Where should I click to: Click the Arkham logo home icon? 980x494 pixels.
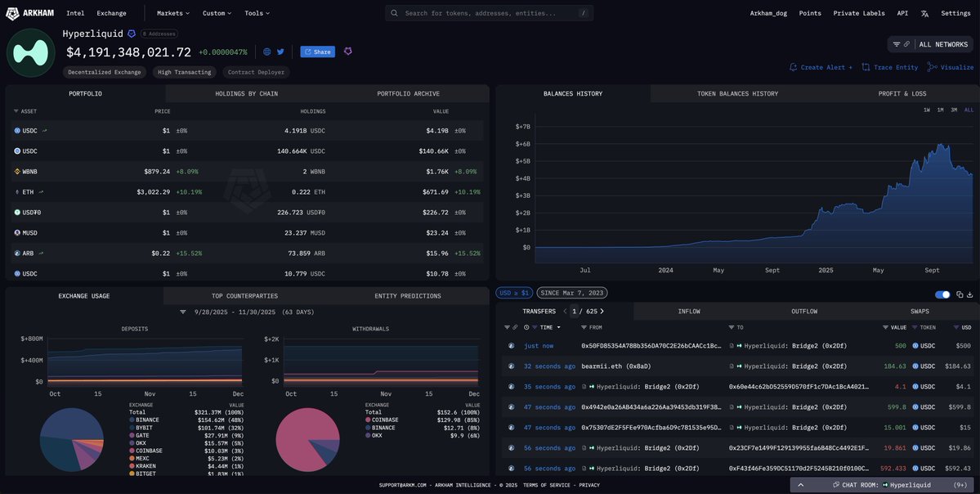[x=12, y=13]
